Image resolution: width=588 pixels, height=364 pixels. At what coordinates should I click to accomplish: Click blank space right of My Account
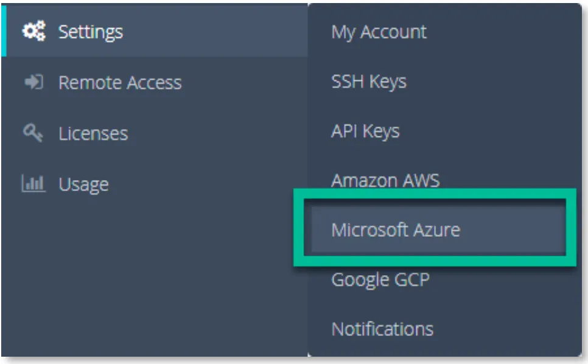[x=503, y=32]
